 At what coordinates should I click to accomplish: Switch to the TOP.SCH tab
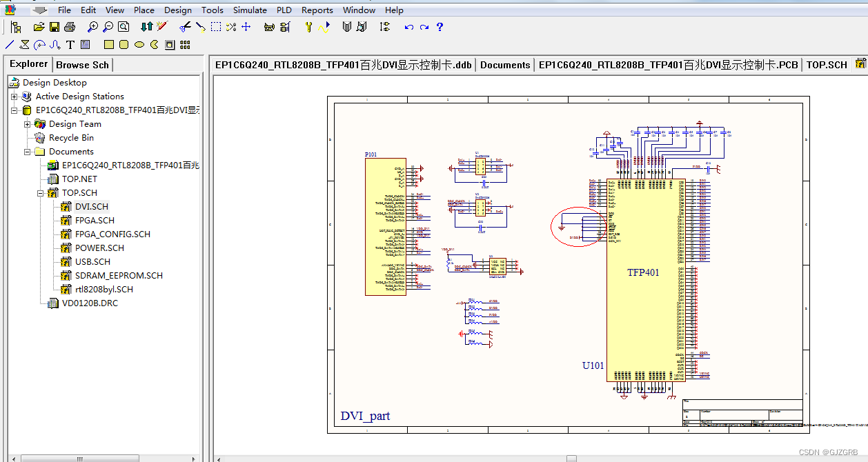(x=826, y=64)
